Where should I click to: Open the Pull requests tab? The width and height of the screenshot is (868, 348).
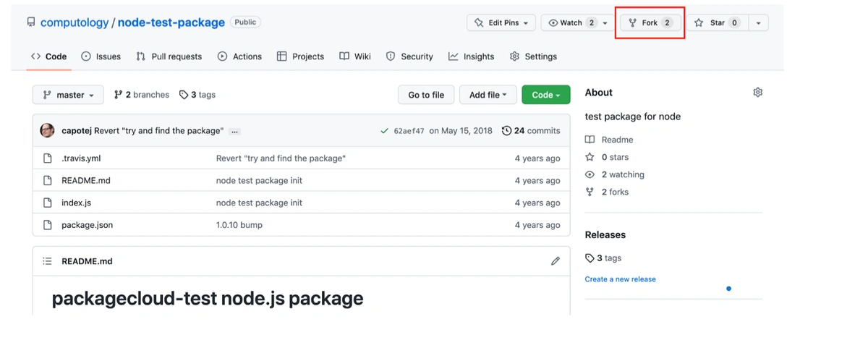pos(169,56)
